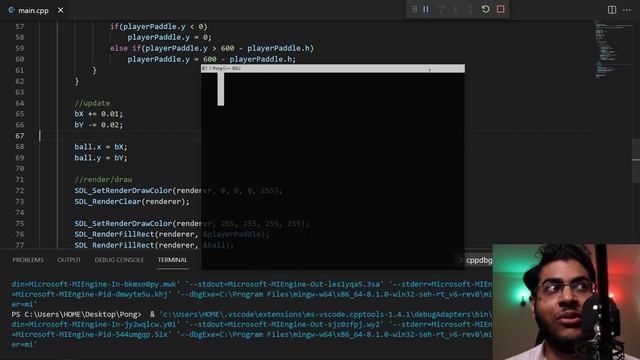This screenshot has width=640, height=360.
Task: Click the Step Over debug icon
Action: tap(441, 9)
